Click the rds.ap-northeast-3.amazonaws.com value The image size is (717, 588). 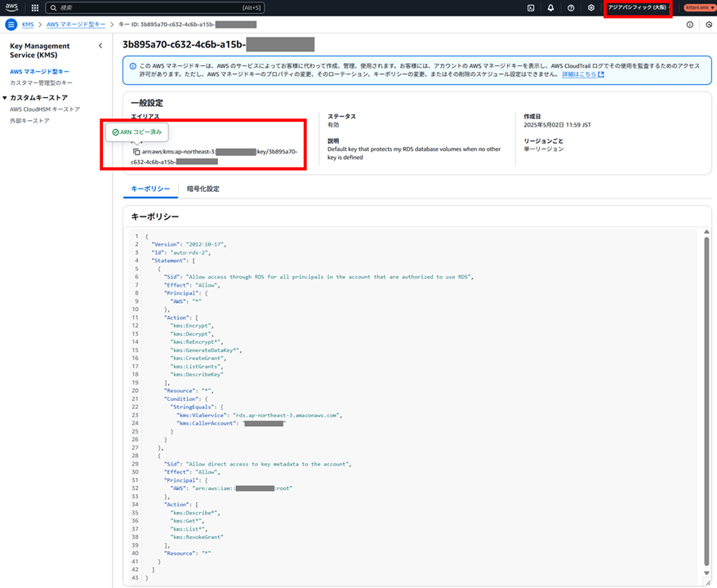pos(287,415)
